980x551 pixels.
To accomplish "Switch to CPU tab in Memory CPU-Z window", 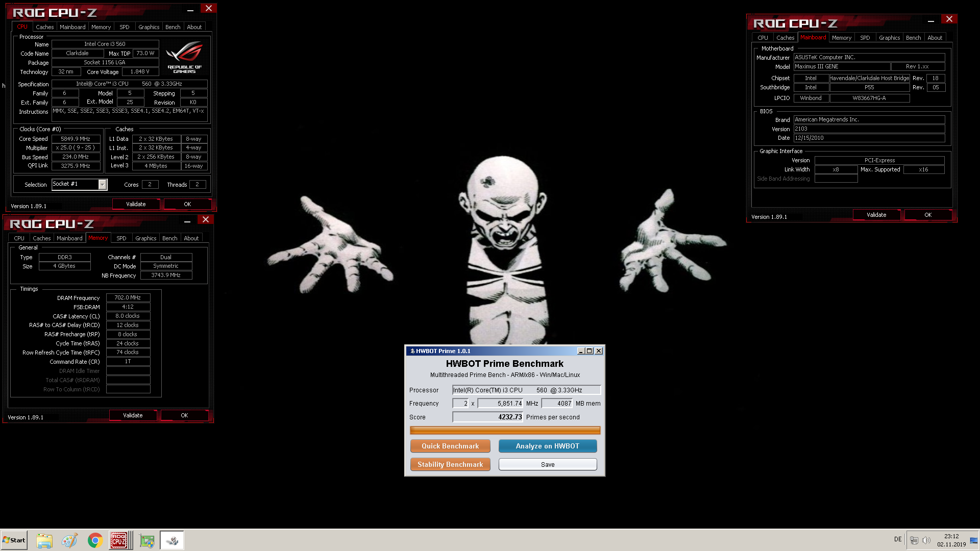I will pyautogui.click(x=19, y=238).
